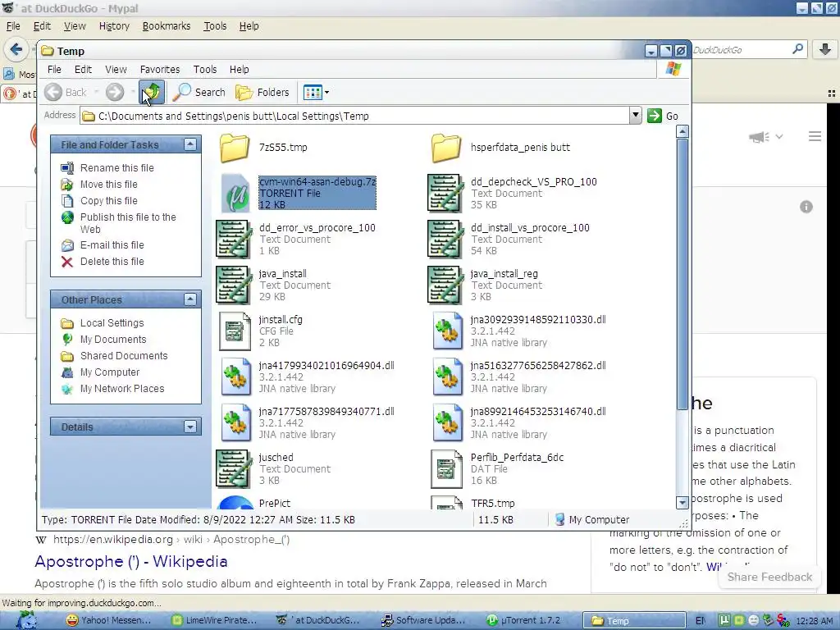Open My Documents in Other Places
This screenshot has height=630, width=840.
pos(113,339)
